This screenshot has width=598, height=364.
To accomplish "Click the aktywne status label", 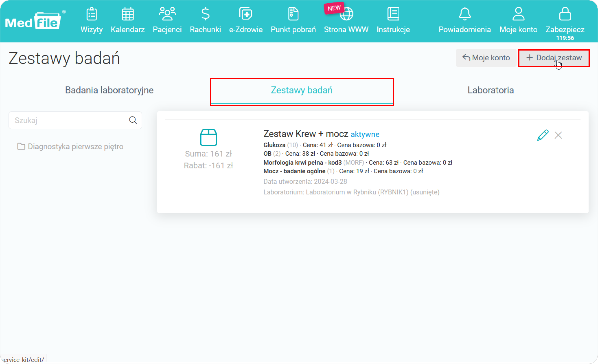I will point(365,134).
